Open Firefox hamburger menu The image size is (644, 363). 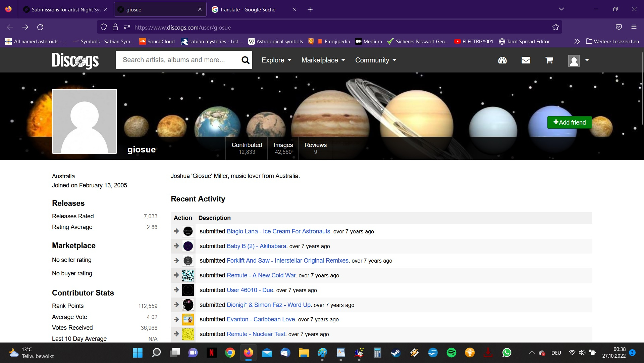point(634,27)
